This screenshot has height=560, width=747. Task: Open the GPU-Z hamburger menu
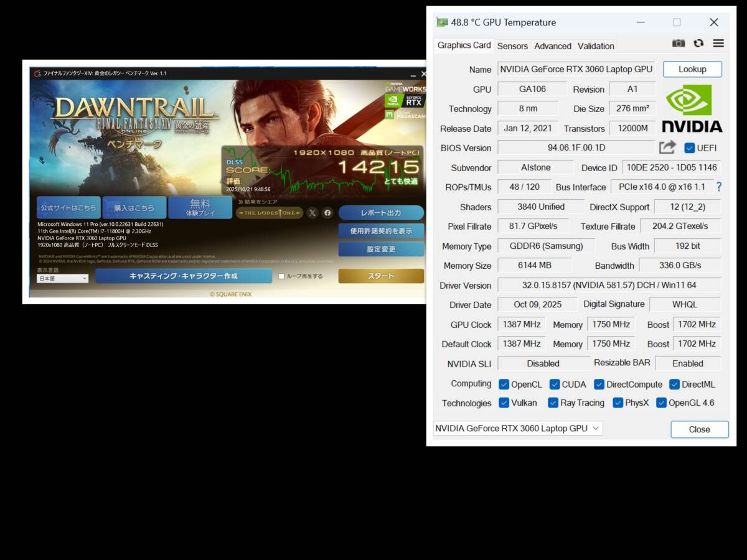coord(718,44)
